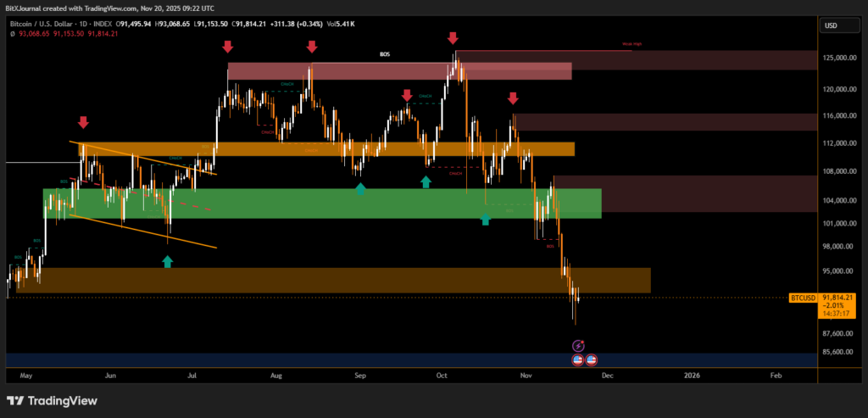
Task: Click the Aug label on time axis
Action: pyautogui.click(x=275, y=374)
